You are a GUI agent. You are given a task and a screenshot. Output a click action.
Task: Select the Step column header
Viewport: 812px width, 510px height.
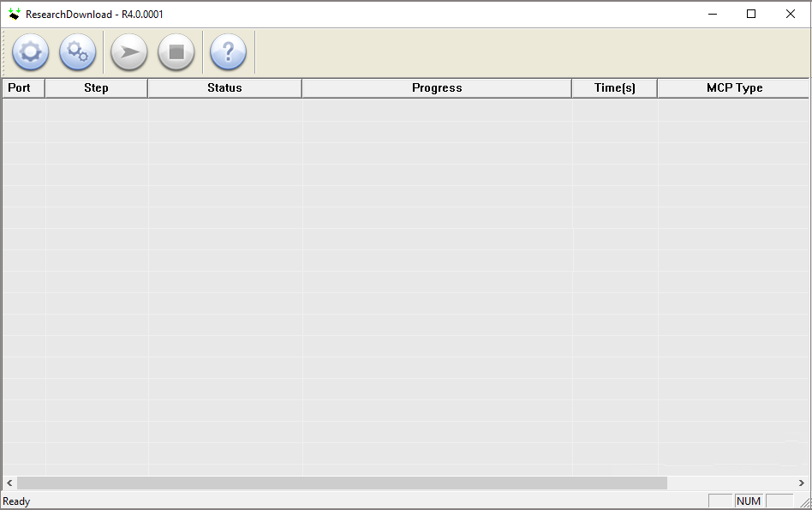coord(96,88)
